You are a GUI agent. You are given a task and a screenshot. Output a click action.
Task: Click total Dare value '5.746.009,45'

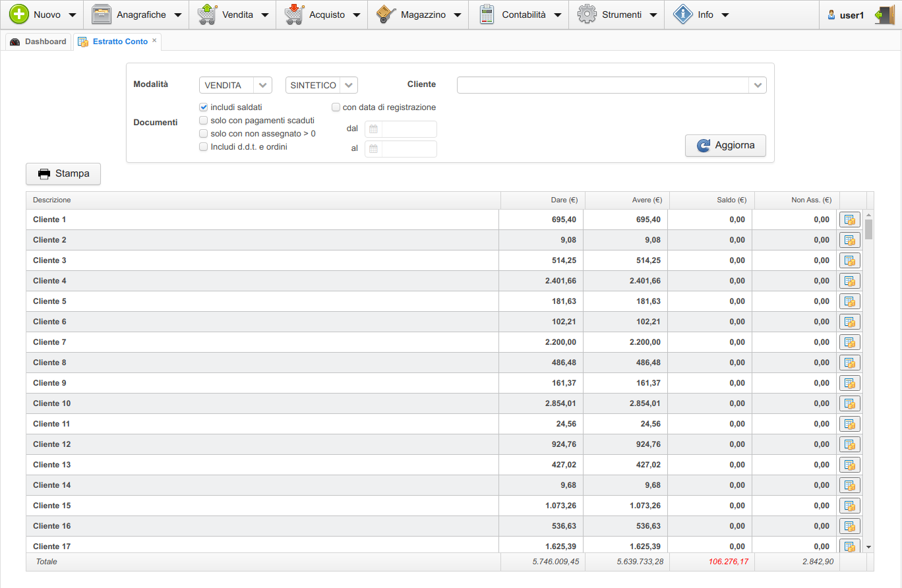pos(555,562)
